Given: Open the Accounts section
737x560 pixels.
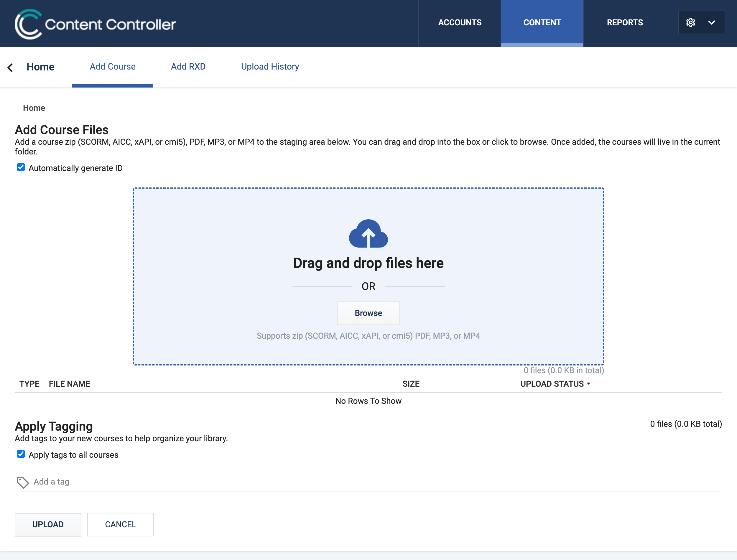Looking at the screenshot, I should 459,23.
